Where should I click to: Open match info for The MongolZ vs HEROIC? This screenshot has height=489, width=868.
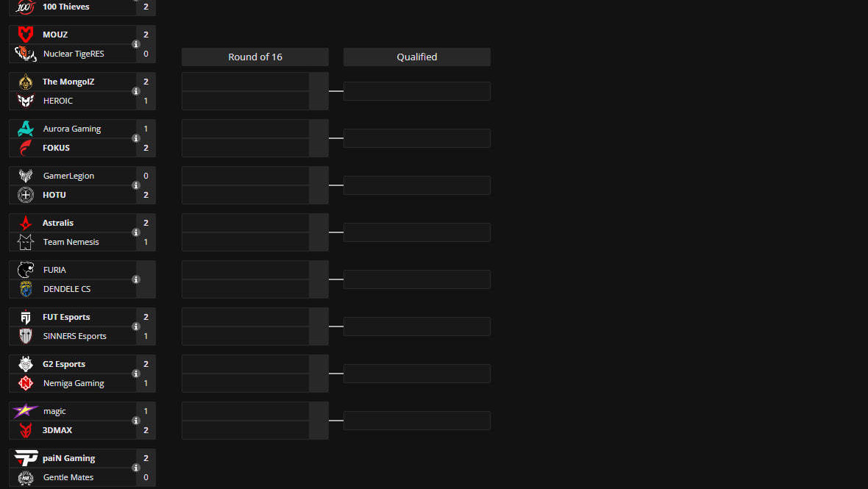135,91
